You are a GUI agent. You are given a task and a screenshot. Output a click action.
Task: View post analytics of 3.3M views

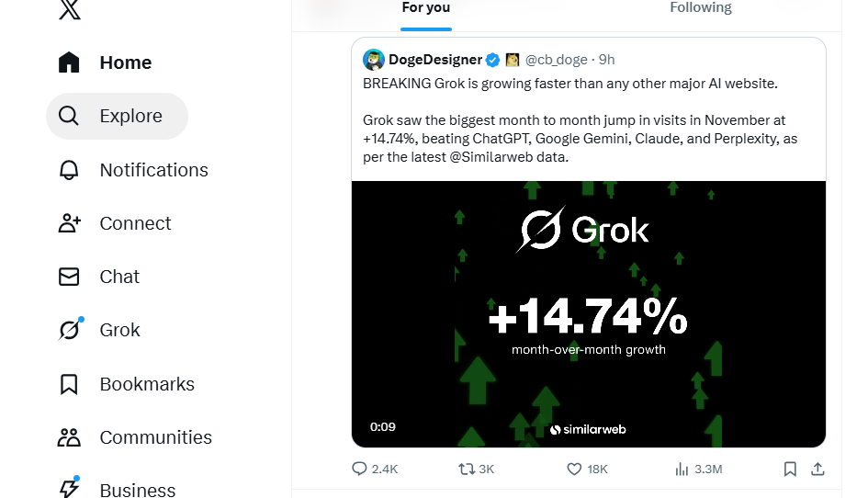pyautogui.click(x=698, y=469)
